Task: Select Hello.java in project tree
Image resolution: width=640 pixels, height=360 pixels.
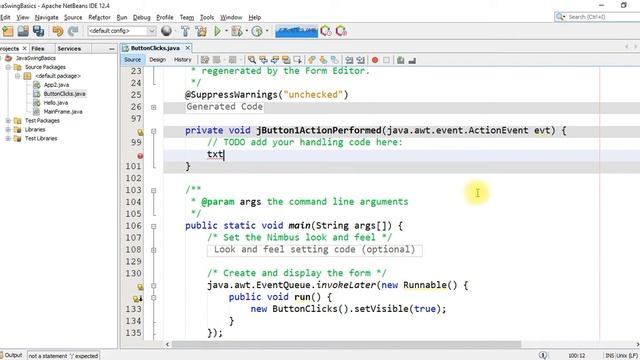Action: [x=56, y=103]
